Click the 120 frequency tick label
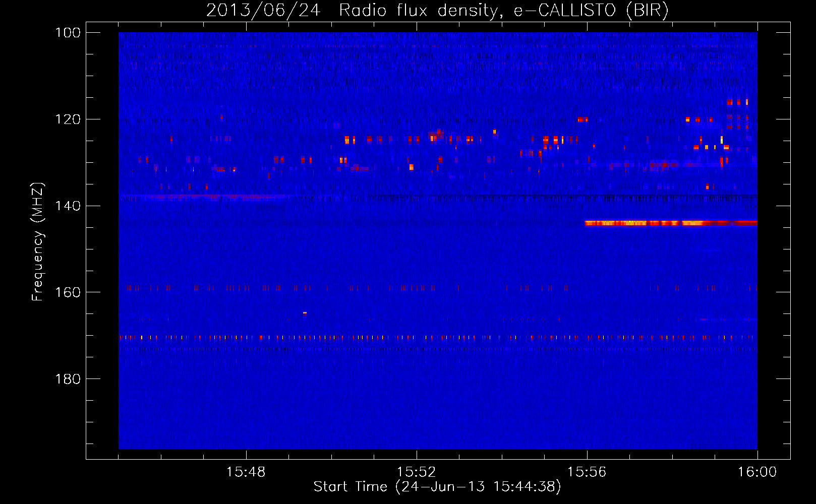Image resolution: width=816 pixels, height=504 pixels. click(x=68, y=119)
